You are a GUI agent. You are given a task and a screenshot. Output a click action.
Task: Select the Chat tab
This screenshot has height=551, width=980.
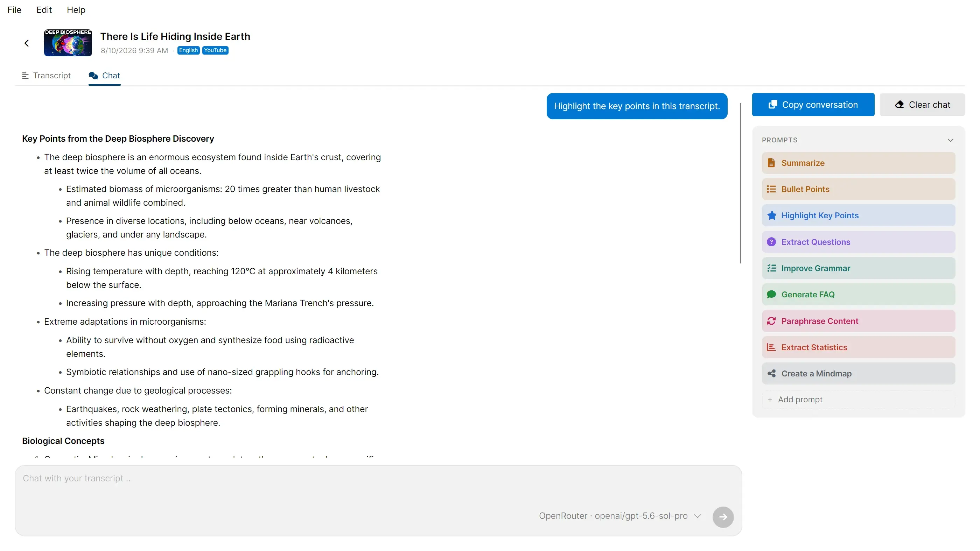pos(104,75)
